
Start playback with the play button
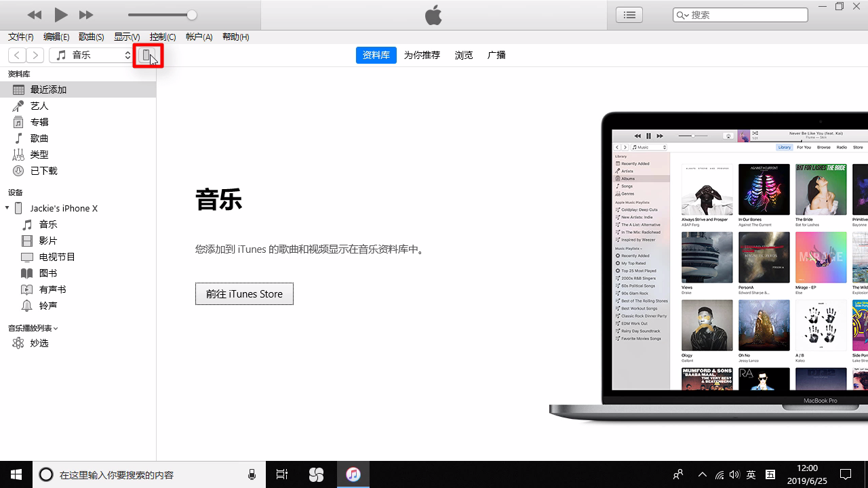click(61, 15)
